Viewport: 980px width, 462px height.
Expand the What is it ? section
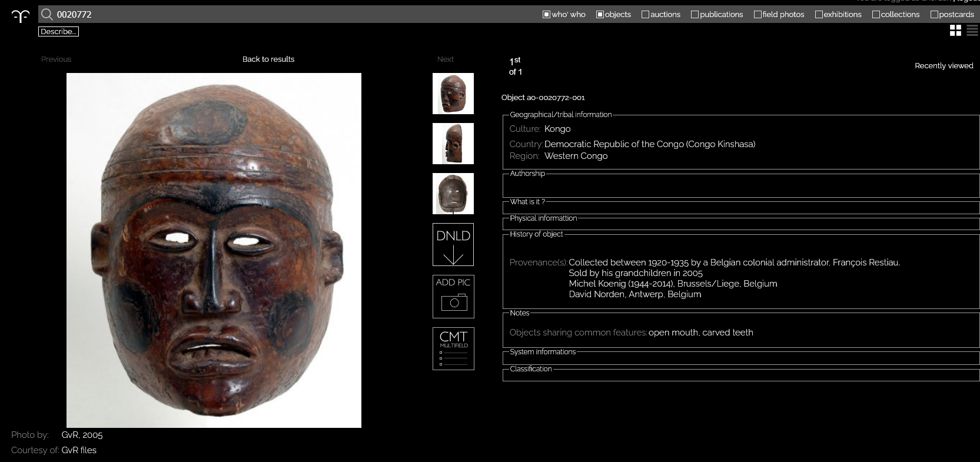[527, 202]
